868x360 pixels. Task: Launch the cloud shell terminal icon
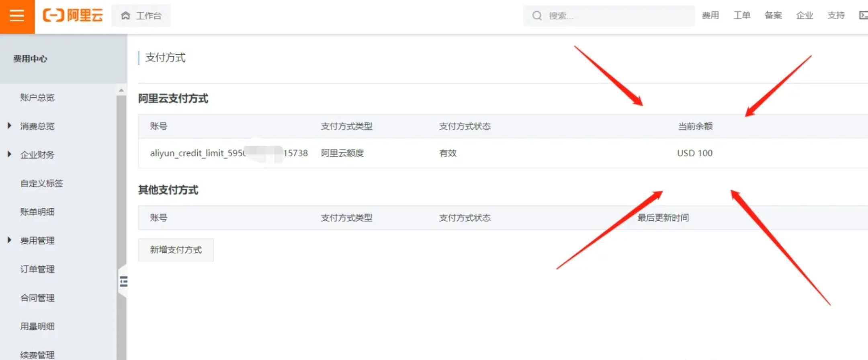click(x=863, y=15)
